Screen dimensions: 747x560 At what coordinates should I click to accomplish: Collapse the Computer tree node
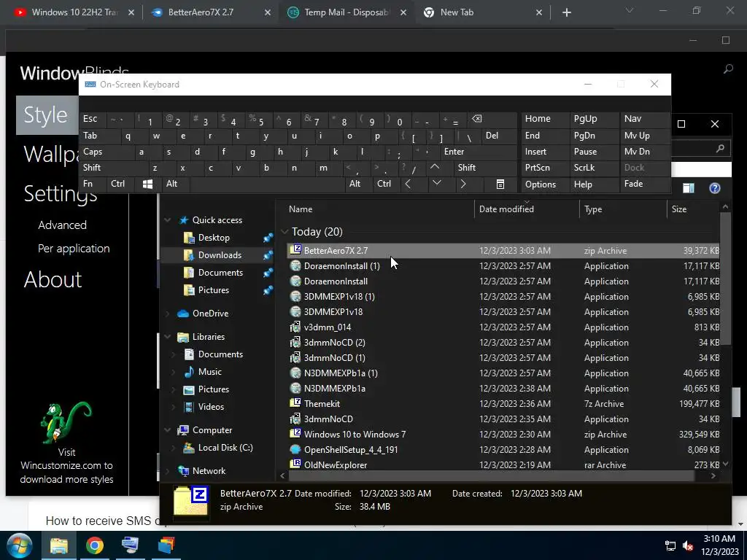pyautogui.click(x=167, y=430)
